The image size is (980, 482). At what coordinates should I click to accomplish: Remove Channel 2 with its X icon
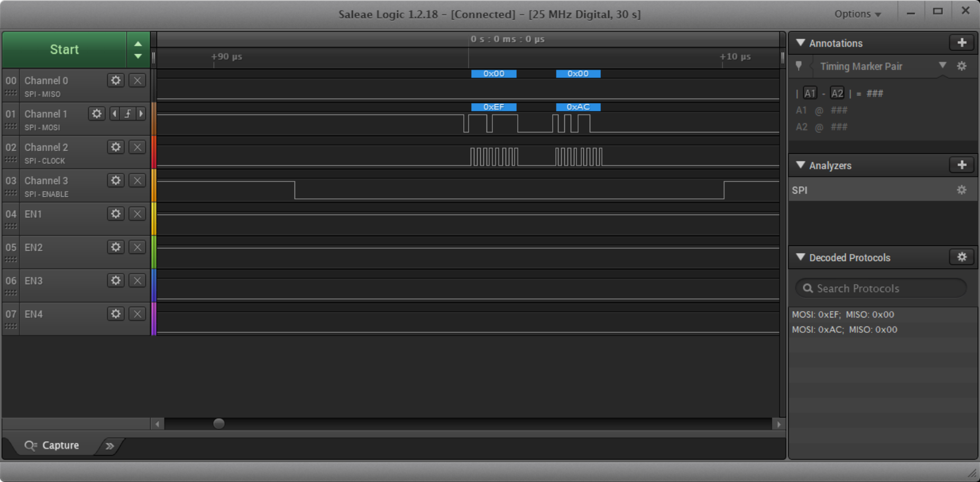click(138, 147)
